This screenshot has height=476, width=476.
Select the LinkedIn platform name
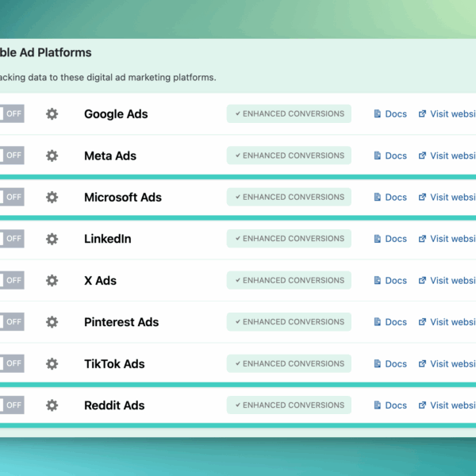tap(108, 239)
